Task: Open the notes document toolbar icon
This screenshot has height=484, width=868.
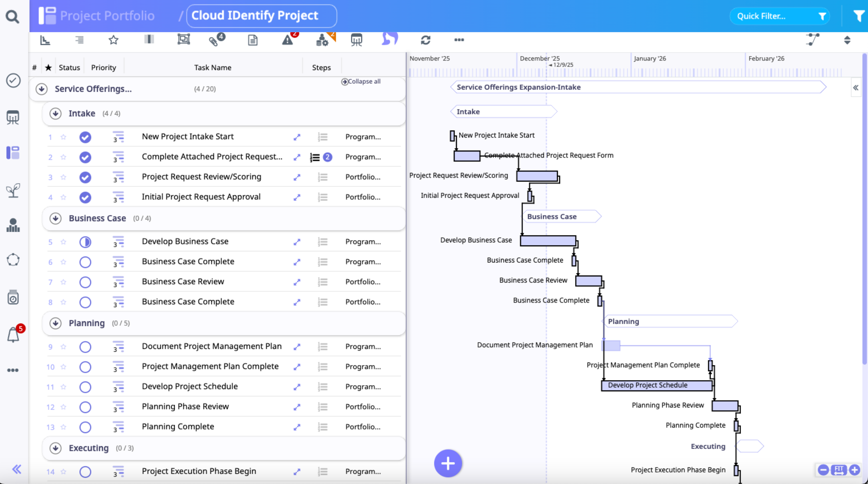Action: tap(252, 41)
